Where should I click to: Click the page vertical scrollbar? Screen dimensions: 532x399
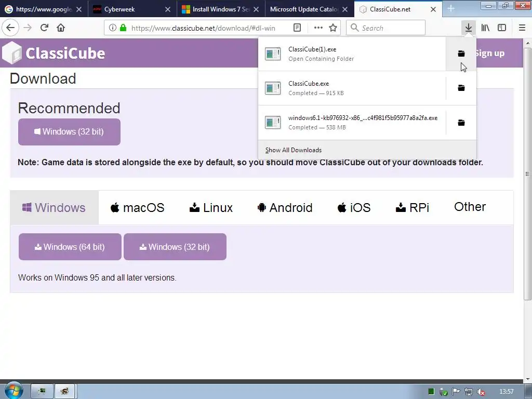[527, 174]
